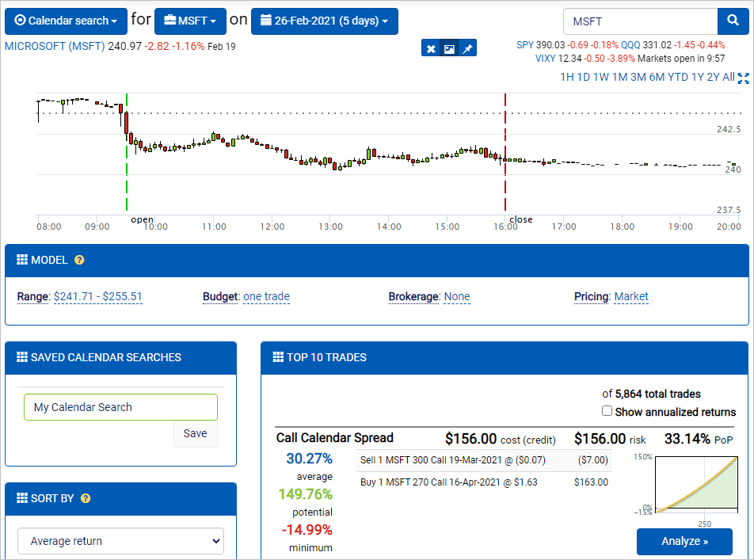Click the Sell 1 MSFT 300 Call row
Image resolution: width=754 pixels, height=560 pixels.
[484, 460]
